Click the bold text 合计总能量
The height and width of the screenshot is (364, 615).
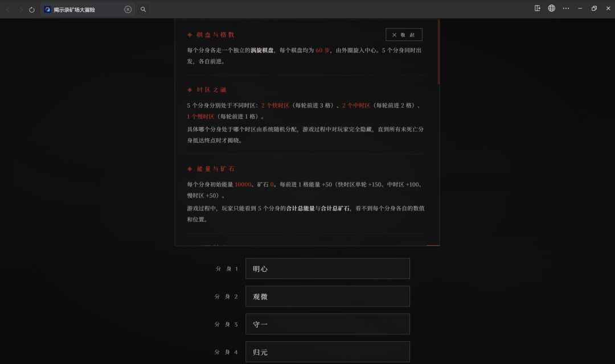(301, 209)
